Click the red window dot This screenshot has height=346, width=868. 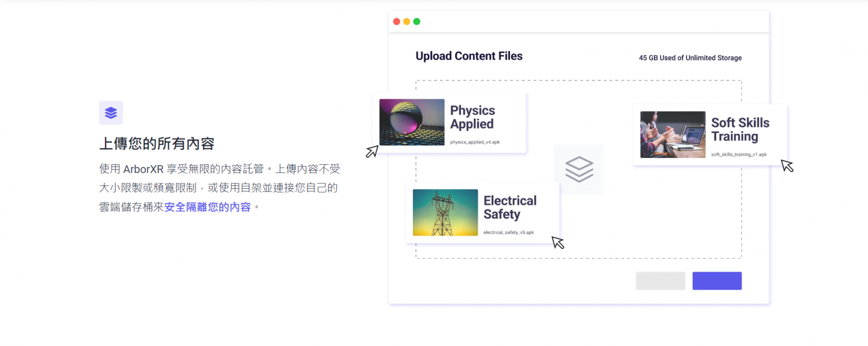(397, 22)
